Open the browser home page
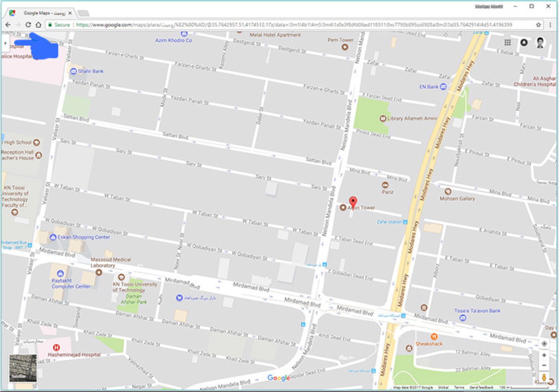 point(38,25)
